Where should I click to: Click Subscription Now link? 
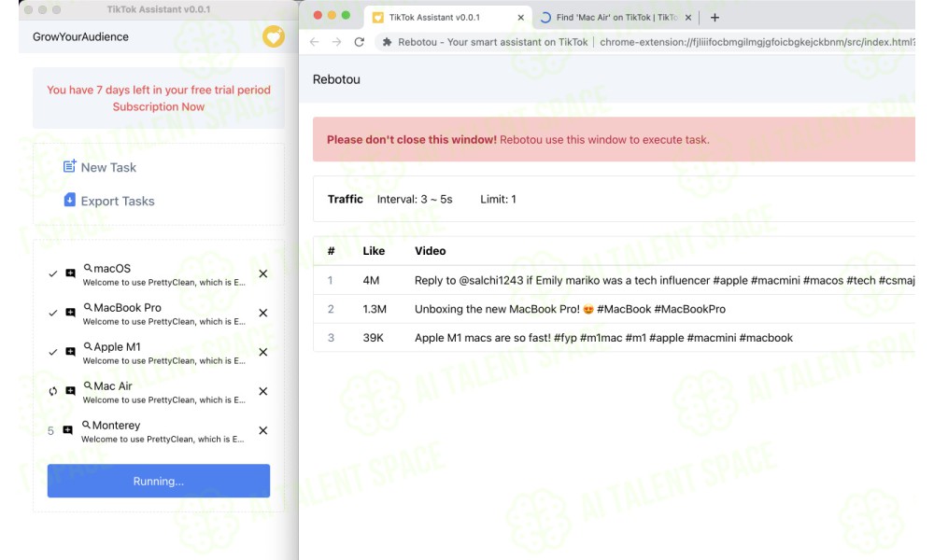(x=159, y=106)
